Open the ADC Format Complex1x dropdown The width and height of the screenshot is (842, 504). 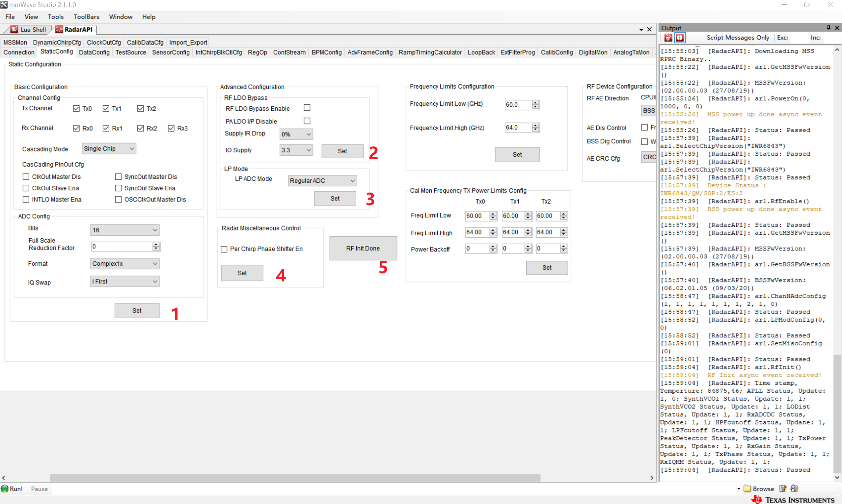[x=125, y=264]
